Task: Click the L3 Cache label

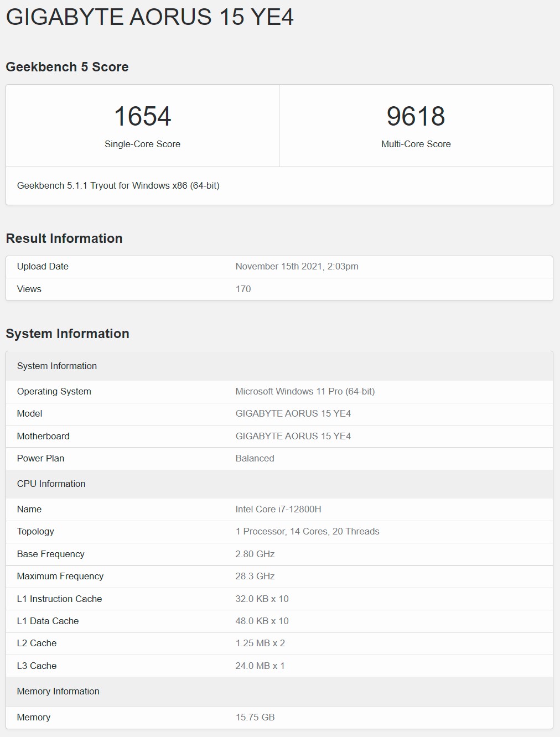Action: click(37, 666)
